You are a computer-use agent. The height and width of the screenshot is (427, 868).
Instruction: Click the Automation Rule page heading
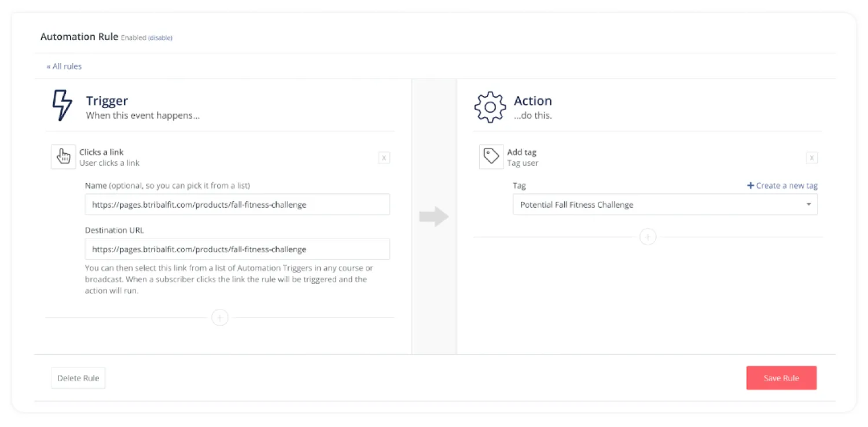point(79,37)
